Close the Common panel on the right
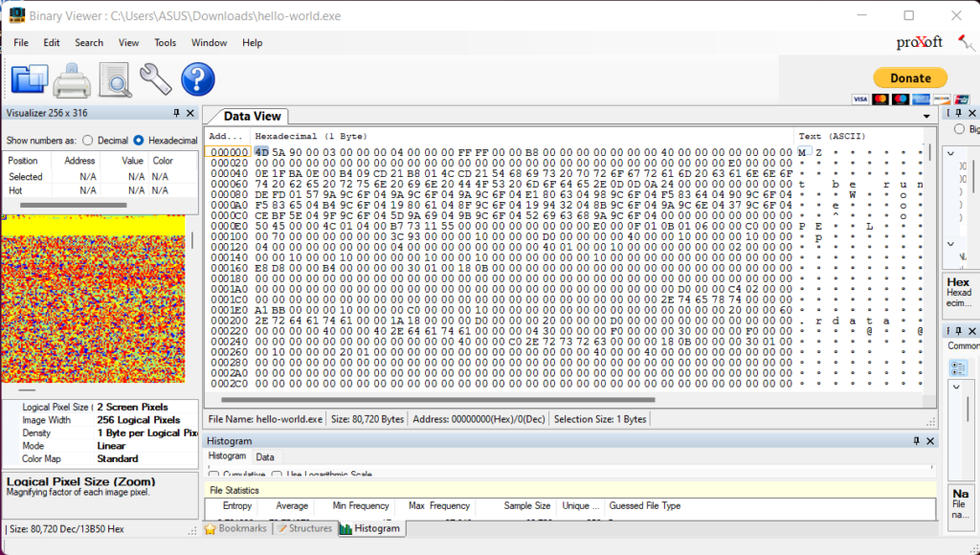The width and height of the screenshot is (980, 555). coord(972,331)
